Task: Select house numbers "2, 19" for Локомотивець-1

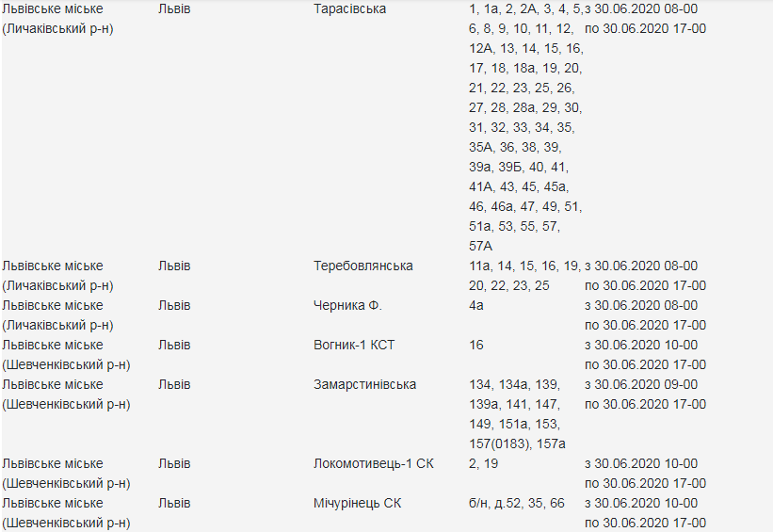Action: pyautogui.click(x=486, y=463)
